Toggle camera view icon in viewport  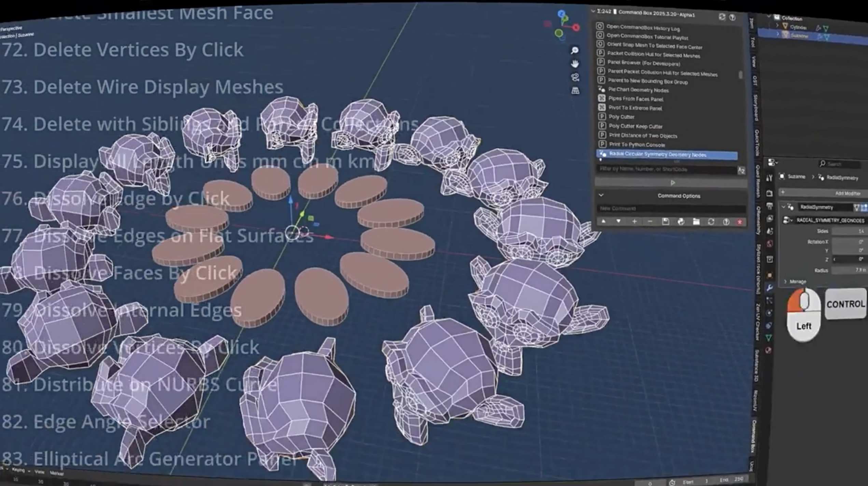575,77
